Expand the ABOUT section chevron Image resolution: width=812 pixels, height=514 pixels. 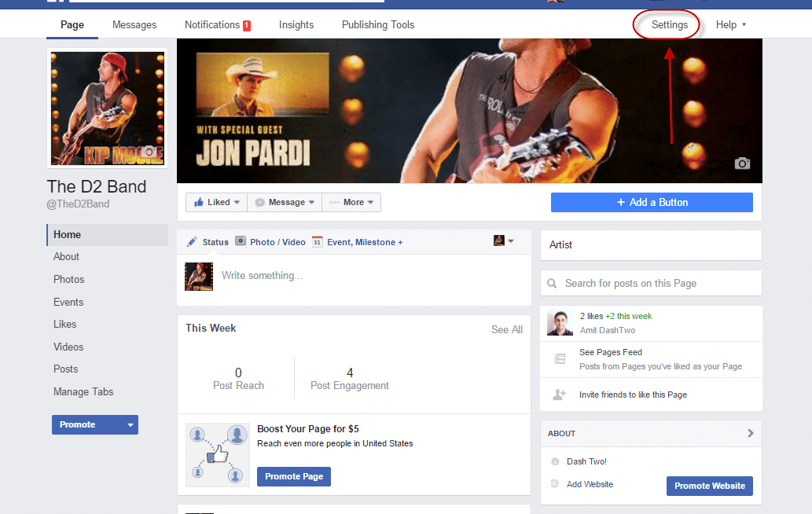pyautogui.click(x=751, y=433)
